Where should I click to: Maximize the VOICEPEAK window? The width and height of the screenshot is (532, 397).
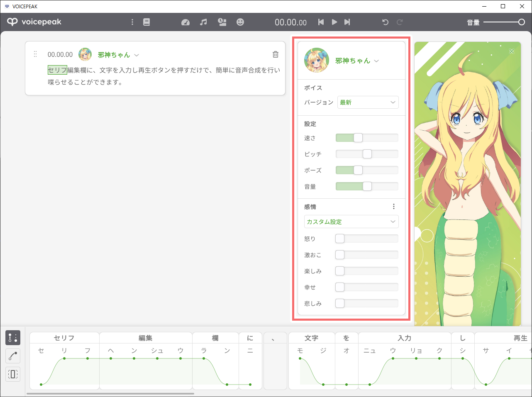pos(503,6)
